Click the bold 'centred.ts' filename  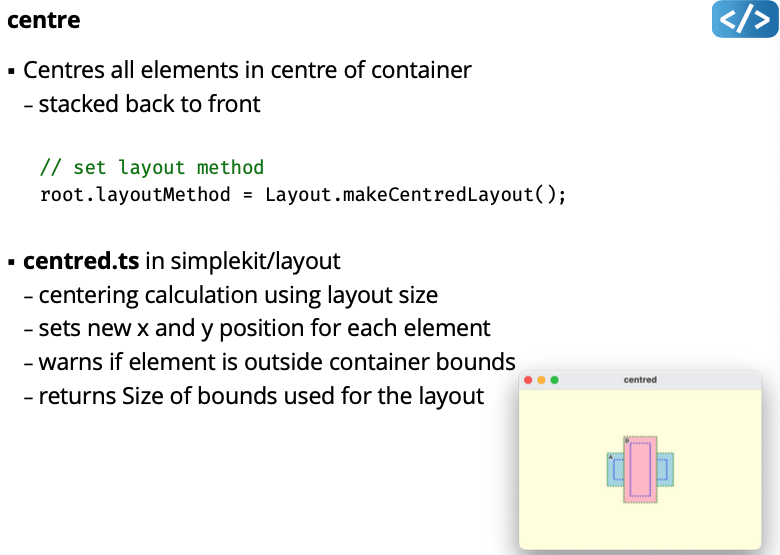[x=81, y=262]
